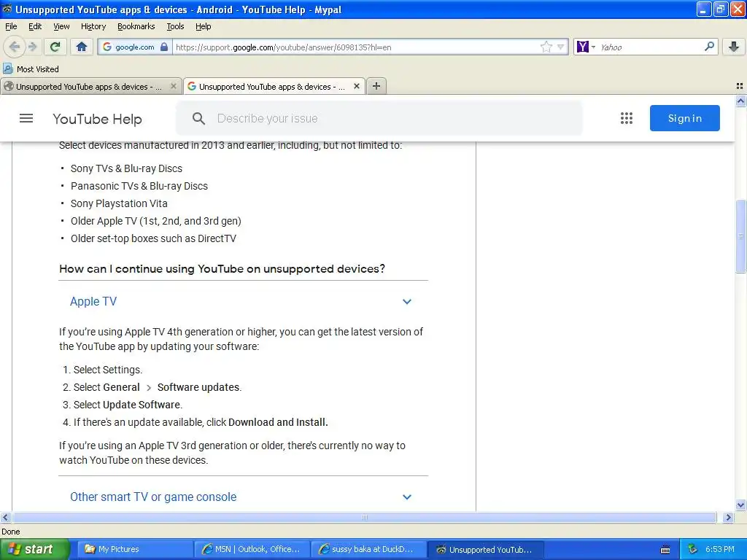Click 'Panasonic TVs & Blu-ray Discs' list item
The image size is (747, 560).
pyautogui.click(x=139, y=186)
